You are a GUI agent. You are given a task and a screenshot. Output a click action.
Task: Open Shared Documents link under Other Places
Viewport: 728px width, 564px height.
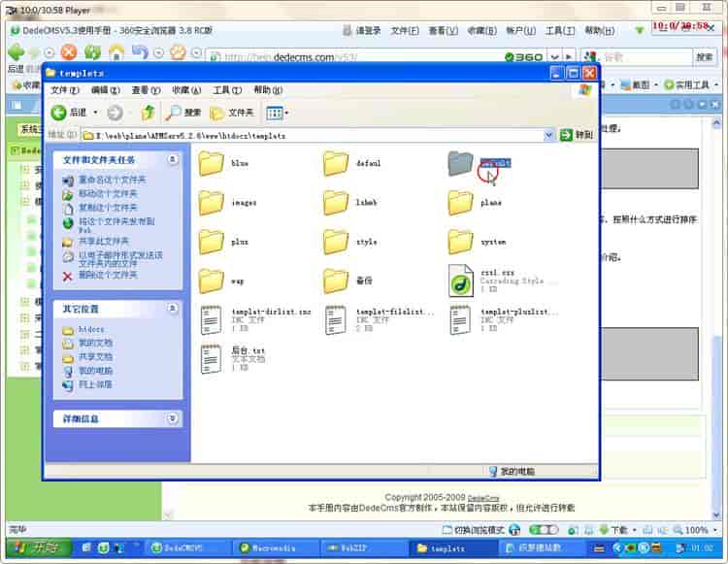point(95,357)
